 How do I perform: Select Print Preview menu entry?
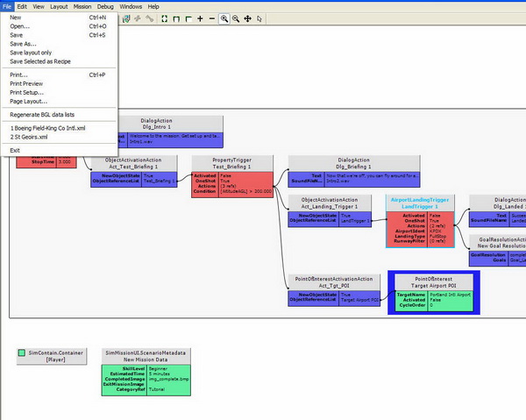(x=26, y=83)
